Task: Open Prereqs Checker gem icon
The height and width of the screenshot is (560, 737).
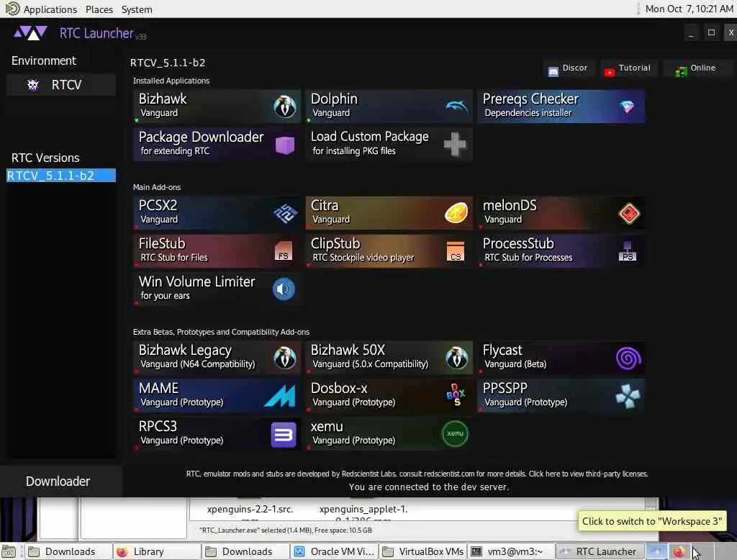Action: click(628, 107)
